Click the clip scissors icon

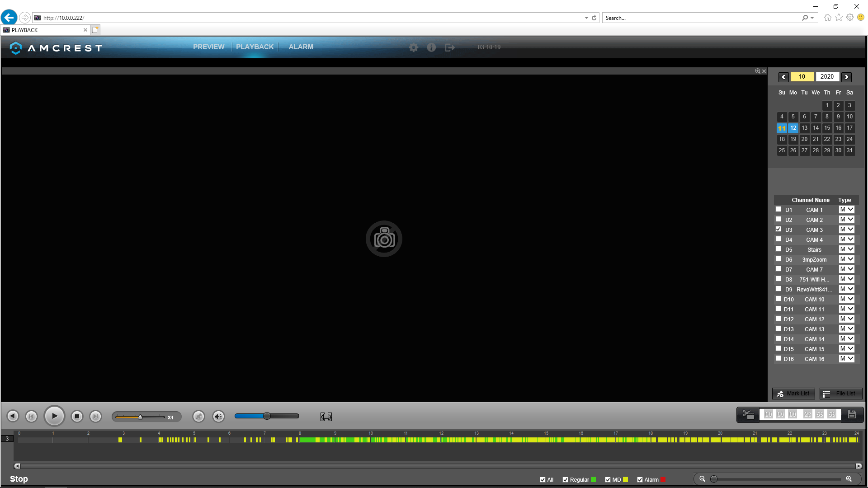click(748, 414)
